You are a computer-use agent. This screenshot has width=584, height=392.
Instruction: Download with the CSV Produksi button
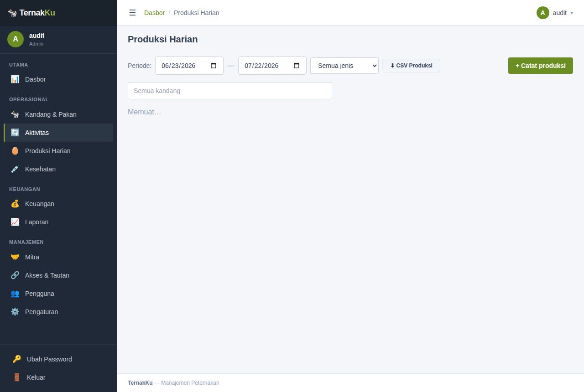coord(411,66)
